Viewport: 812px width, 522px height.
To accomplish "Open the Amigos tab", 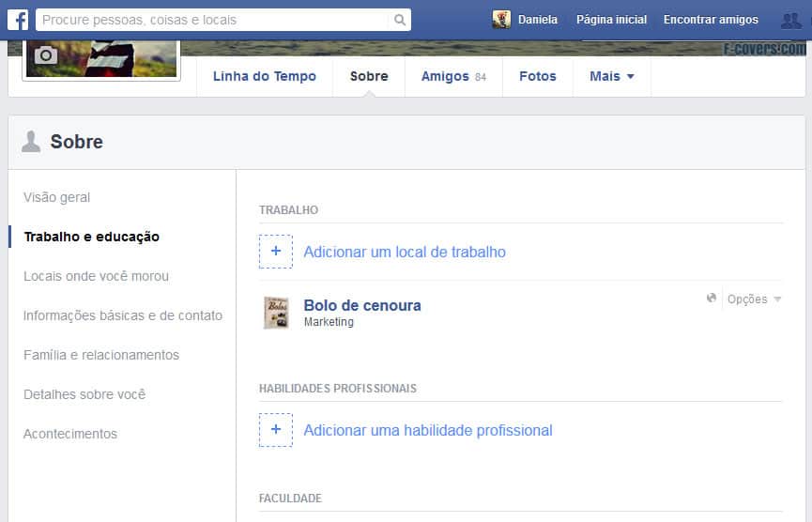I will pos(453,77).
